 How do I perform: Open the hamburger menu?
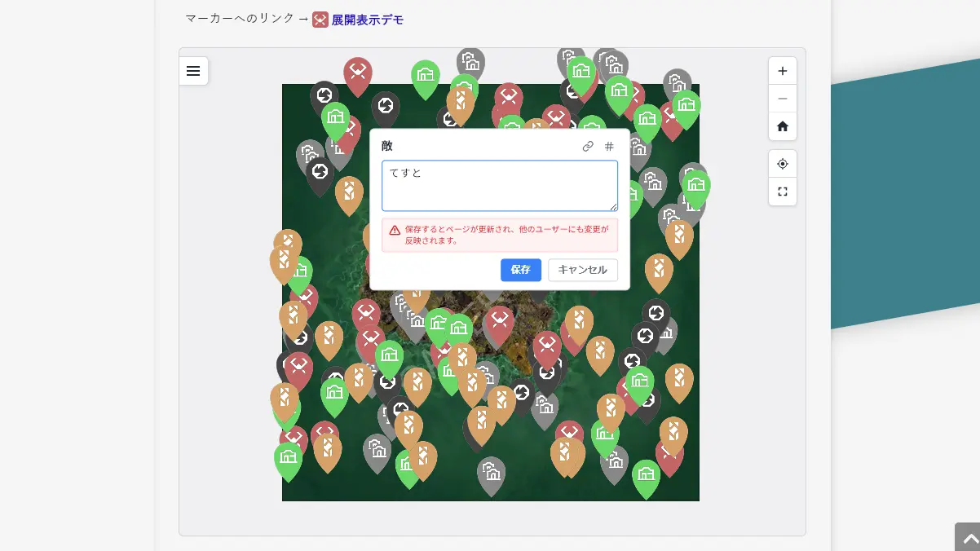193,71
